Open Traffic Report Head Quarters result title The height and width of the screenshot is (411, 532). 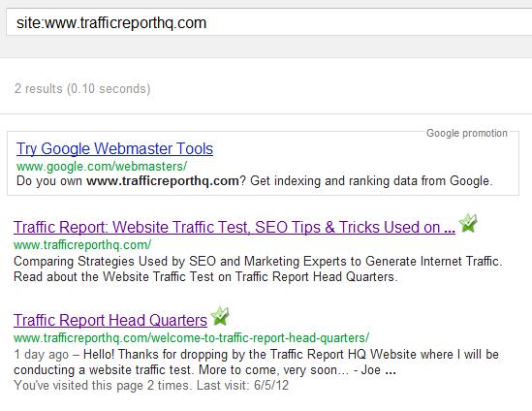110,320
